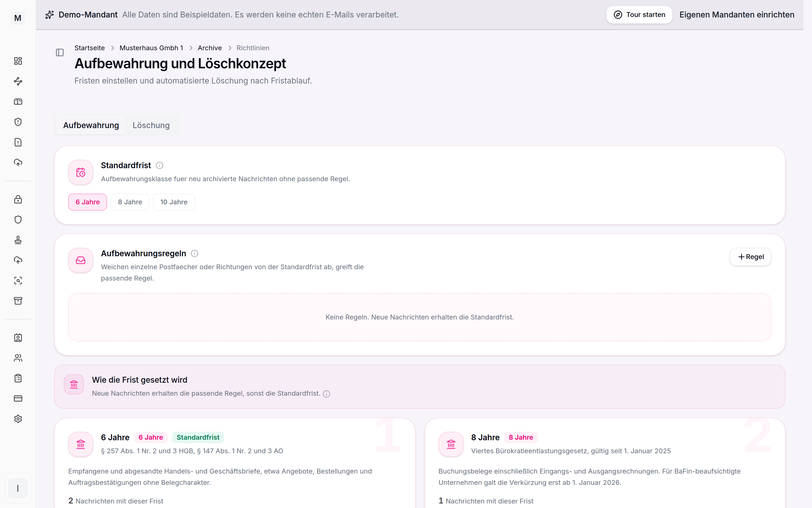Open the scan search icon in sidebar
This screenshot has height=508, width=812.
pos(18,281)
